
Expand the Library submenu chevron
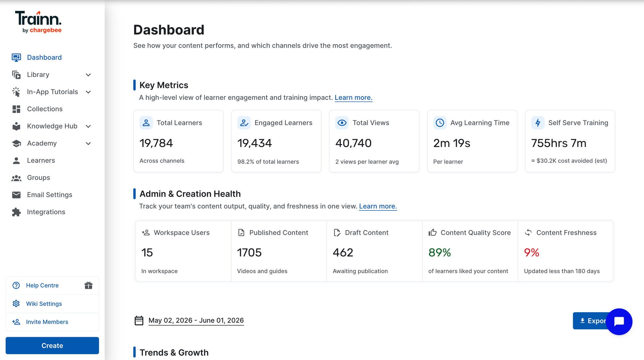point(89,75)
